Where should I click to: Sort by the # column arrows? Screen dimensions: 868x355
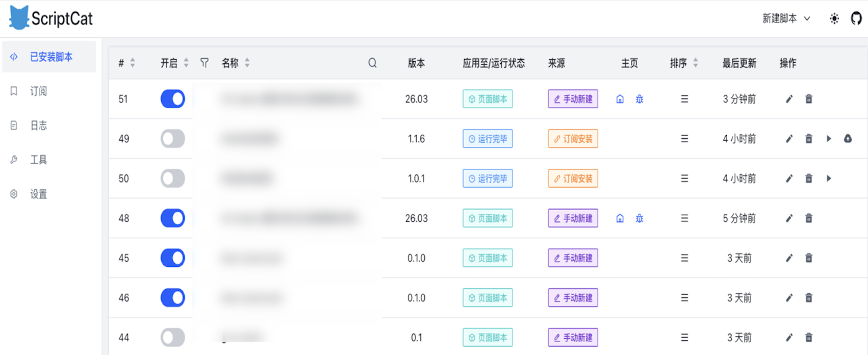coord(133,63)
